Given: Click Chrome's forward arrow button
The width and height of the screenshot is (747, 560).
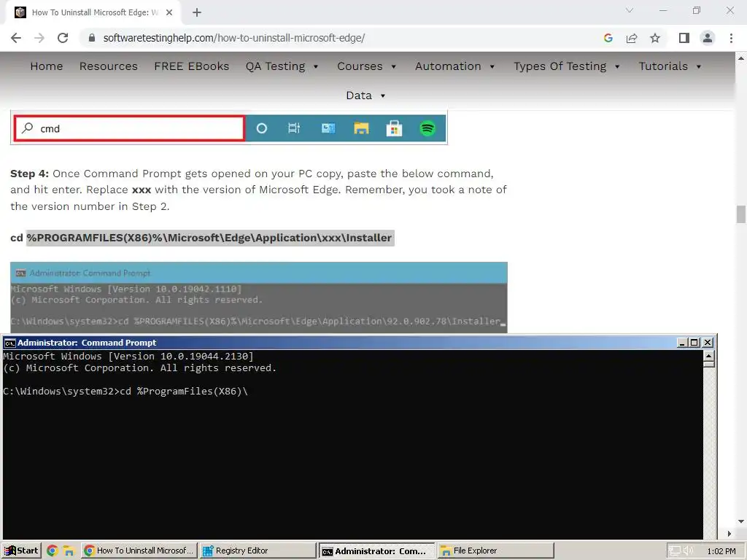Looking at the screenshot, I should click(39, 38).
